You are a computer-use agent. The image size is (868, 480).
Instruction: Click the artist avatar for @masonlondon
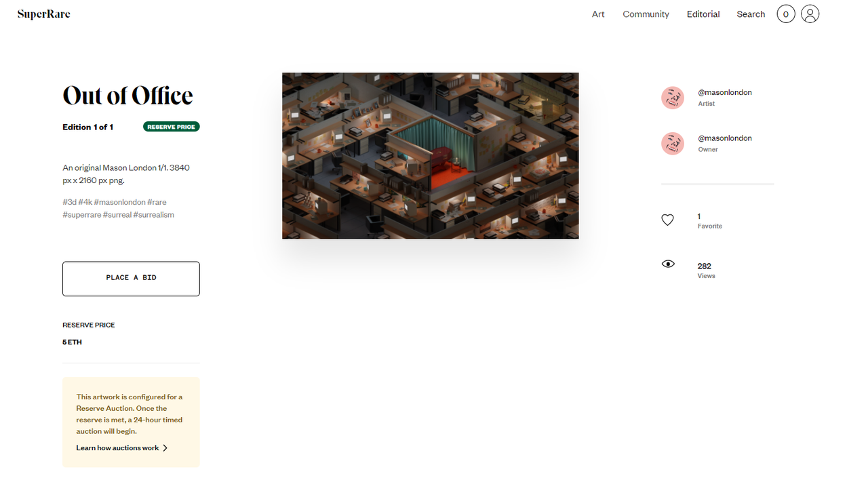click(x=673, y=98)
